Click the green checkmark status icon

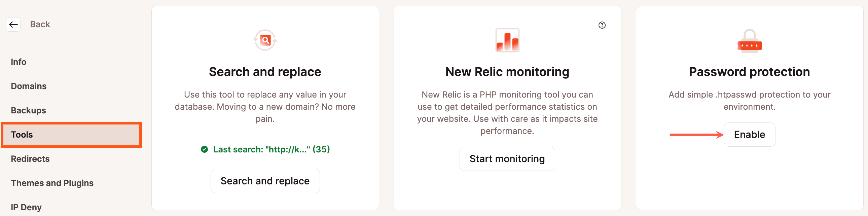[x=204, y=149]
